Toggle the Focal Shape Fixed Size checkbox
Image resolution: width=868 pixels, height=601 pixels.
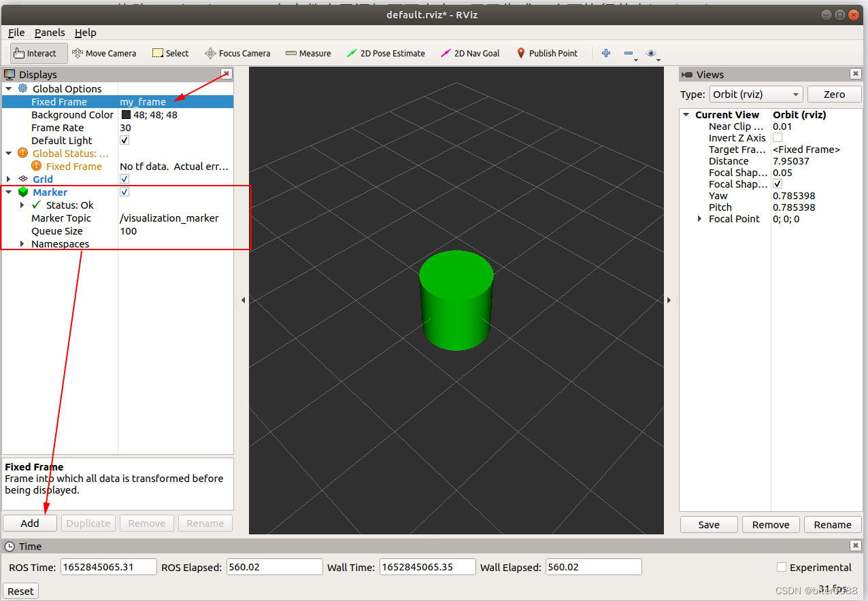pos(778,184)
